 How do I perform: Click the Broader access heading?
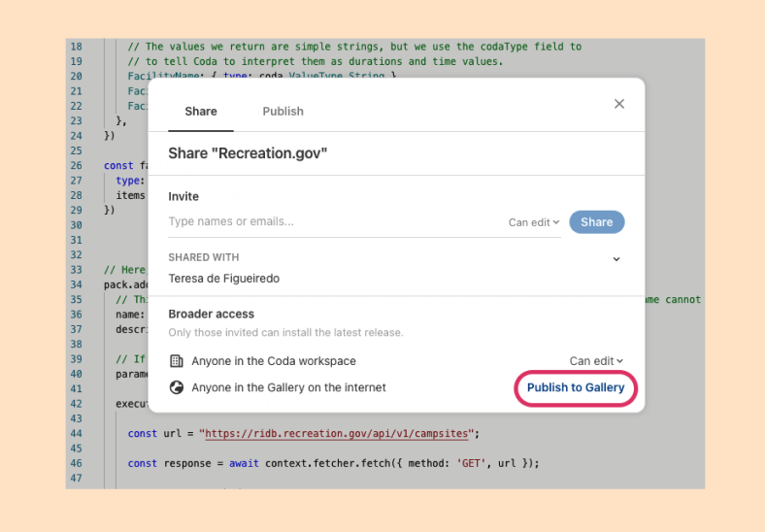[x=212, y=314]
